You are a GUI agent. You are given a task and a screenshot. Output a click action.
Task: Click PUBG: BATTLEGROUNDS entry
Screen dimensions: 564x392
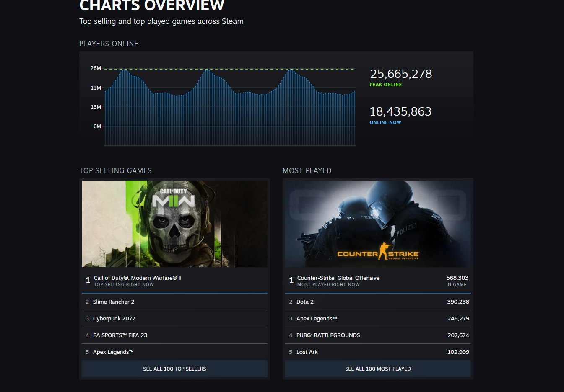328,335
